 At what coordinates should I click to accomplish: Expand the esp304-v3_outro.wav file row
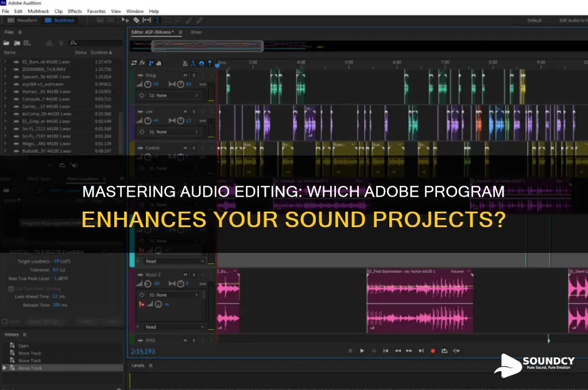(x=5, y=84)
